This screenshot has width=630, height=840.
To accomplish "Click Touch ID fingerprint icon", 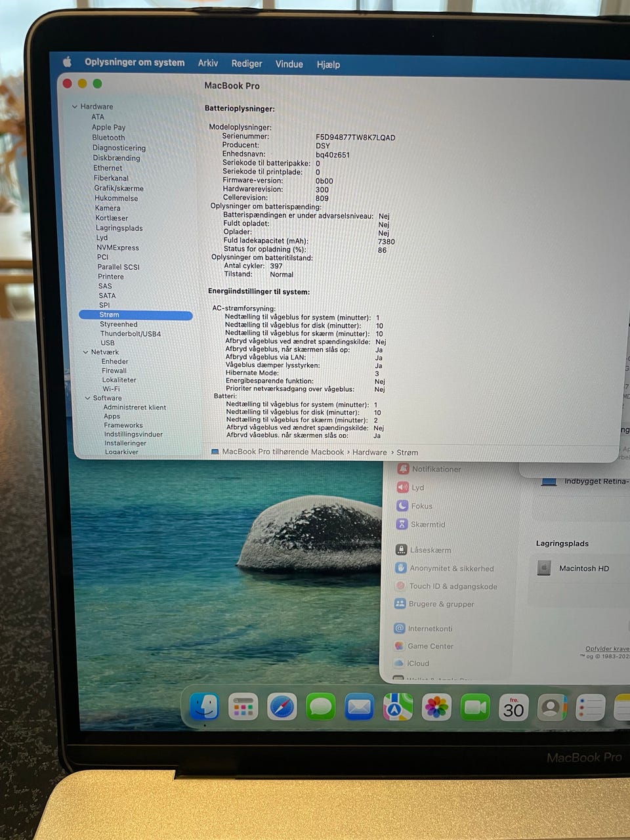I will pyautogui.click(x=400, y=585).
